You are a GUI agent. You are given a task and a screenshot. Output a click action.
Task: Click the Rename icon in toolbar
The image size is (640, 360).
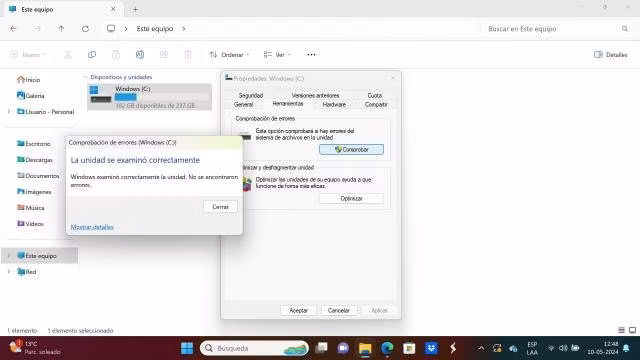[x=140, y=54]
